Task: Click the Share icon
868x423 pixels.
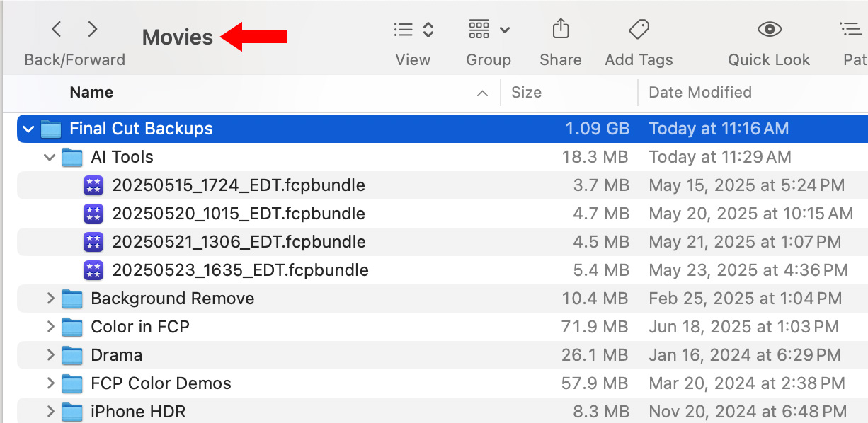Action: tap(560, 30)
